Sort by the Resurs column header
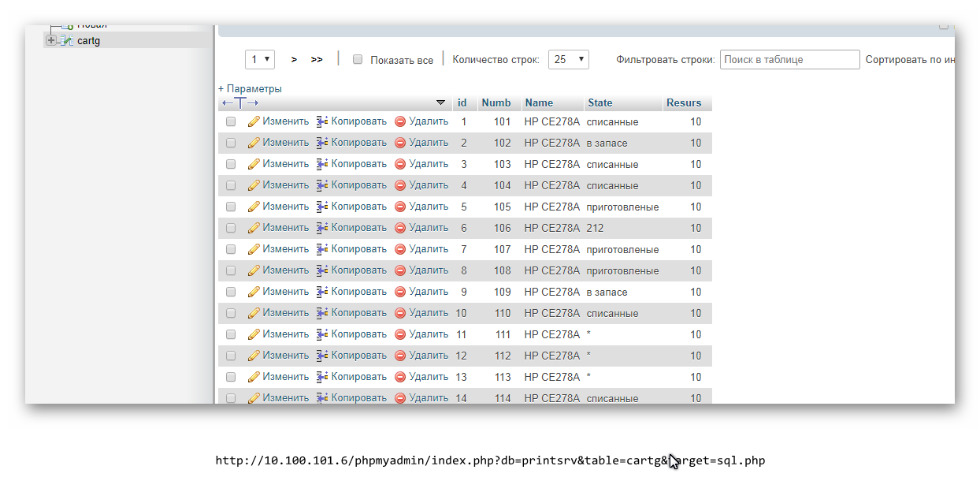This screenshot has height=492, width=980. coord(684,102)
